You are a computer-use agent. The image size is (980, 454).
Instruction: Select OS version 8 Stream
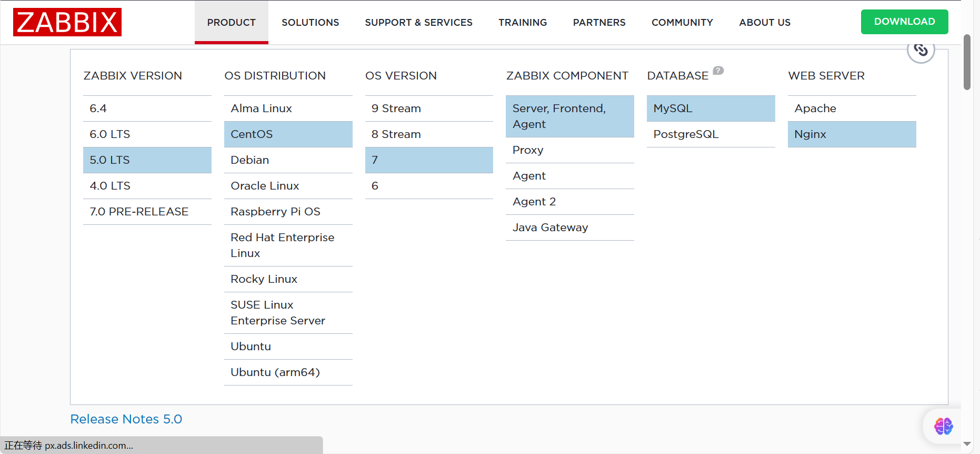[x=429, y=134]
